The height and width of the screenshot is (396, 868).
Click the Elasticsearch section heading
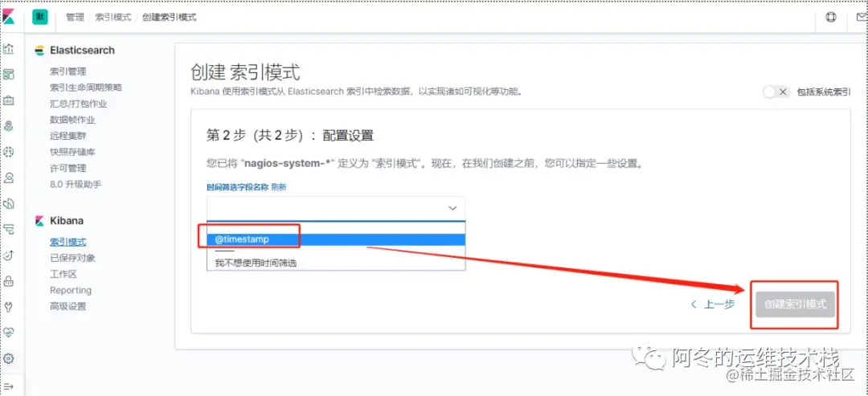click(82, 51)
